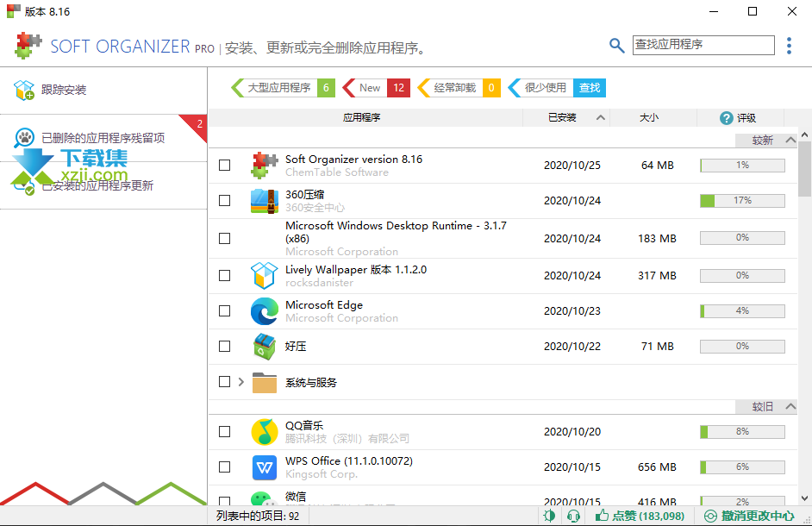
Task: Click the 317 MB size value
Action: point(657,276)
